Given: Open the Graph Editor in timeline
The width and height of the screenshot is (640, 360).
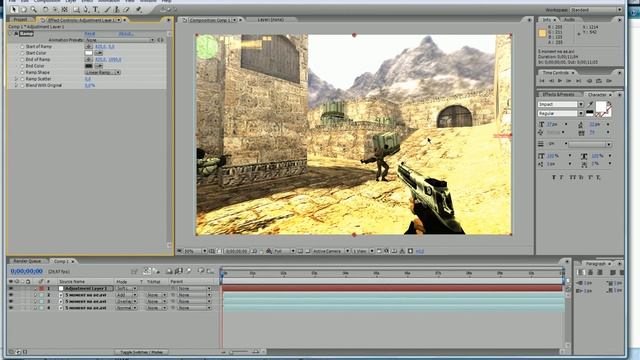Looking at the screenshot, I should point(210,271).
